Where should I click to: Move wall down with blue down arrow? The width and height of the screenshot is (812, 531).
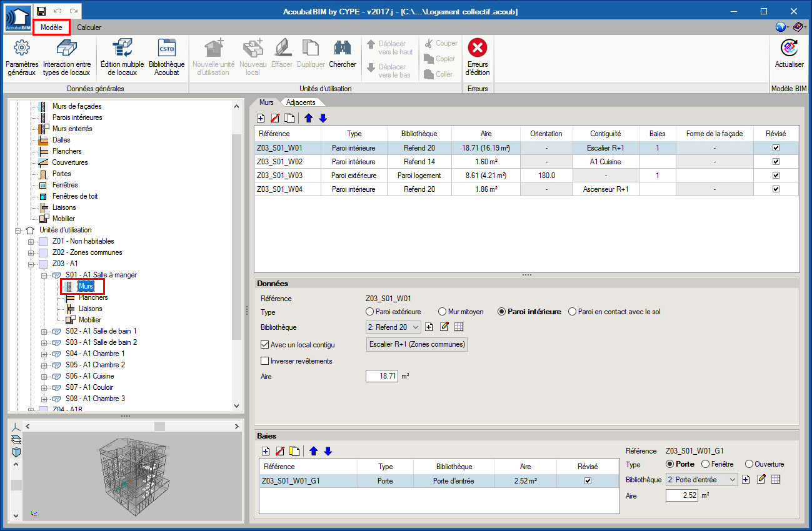[x=323, y=118]
